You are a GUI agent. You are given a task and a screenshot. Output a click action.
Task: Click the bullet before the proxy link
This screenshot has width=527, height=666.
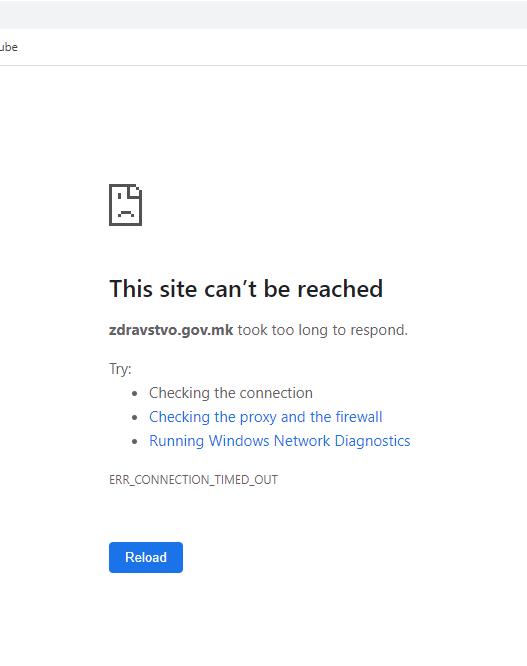(135, 418)
